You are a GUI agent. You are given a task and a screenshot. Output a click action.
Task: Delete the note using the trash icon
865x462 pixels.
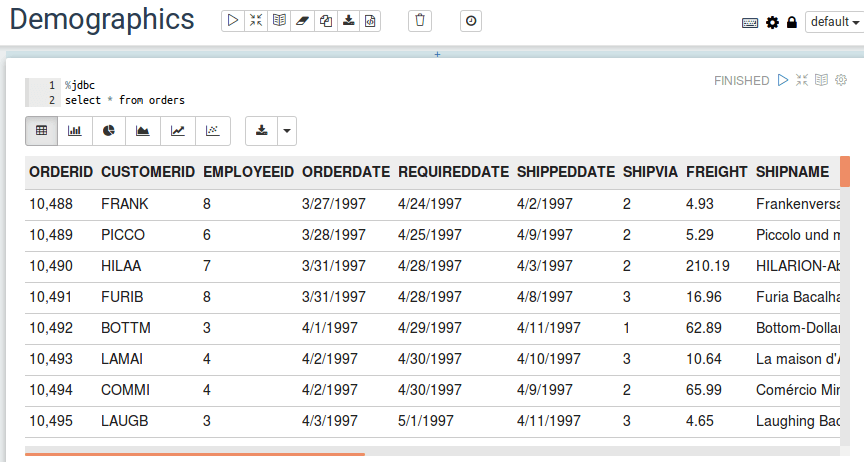[x=421, y=21]
